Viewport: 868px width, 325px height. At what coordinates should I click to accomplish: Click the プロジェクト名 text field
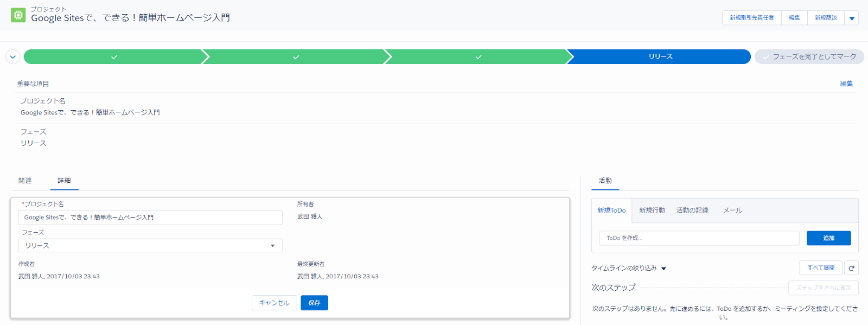pyautogui.click(x=150, y=218)
